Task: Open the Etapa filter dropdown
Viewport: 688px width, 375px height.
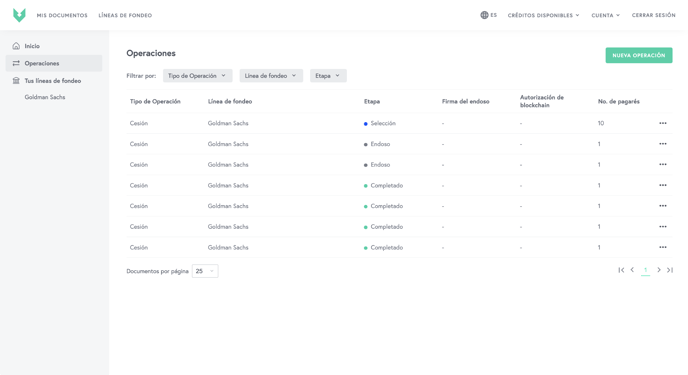Action: pyautogui.click(x=328, y=76)
